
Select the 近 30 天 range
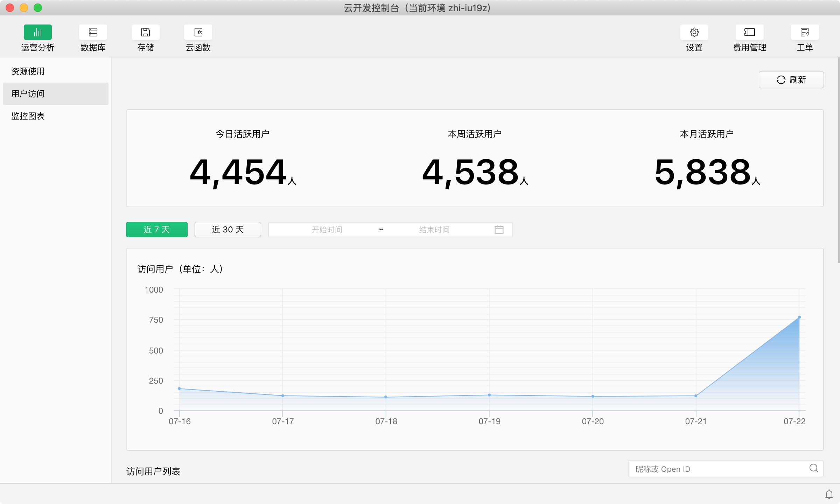coord(227,230)
